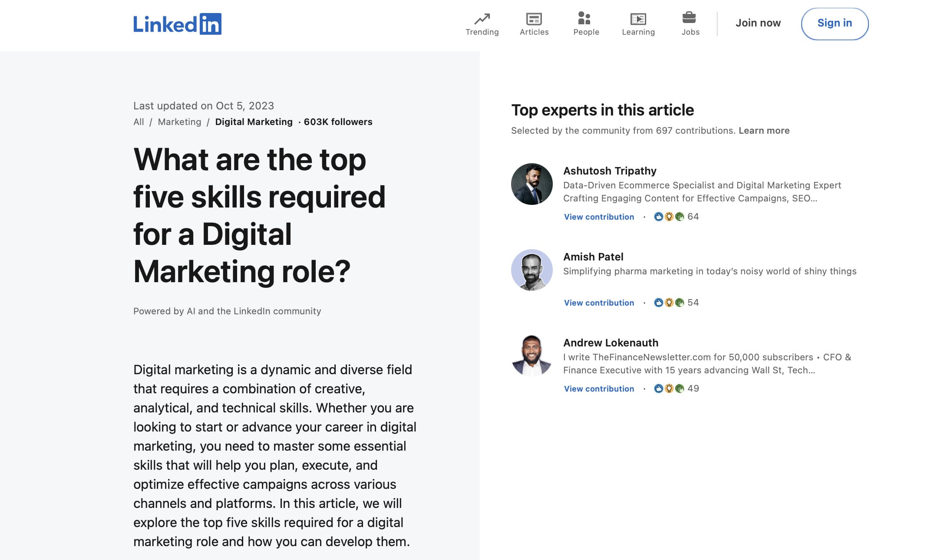View Andrew Lokenauth's contribution
The width and height of the screenshot is (951, 560).
pos(599,389)
